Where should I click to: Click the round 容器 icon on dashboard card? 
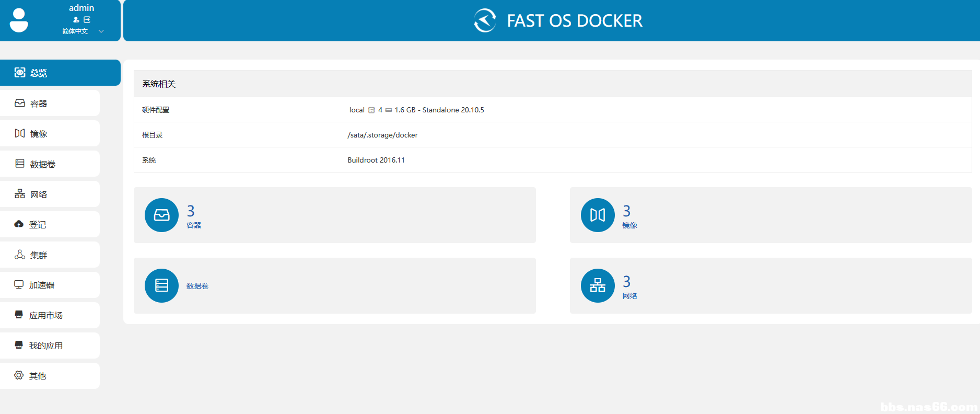point(161,215)
